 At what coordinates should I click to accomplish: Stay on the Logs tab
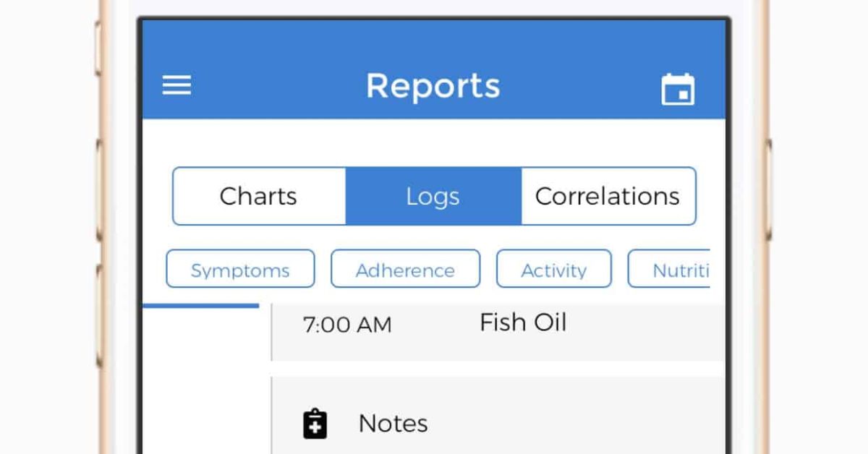click(x=433, y=196)
